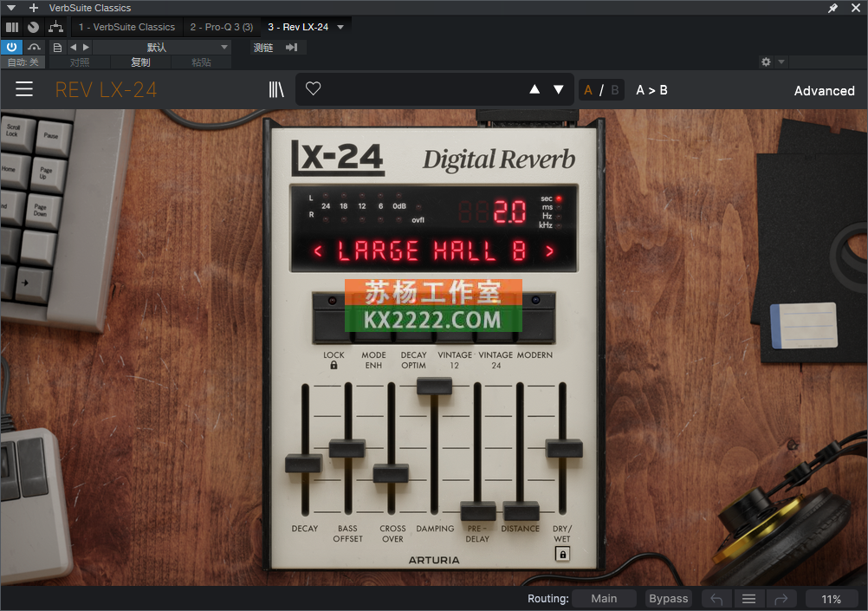Click the PRE-DELAY slider handle
Viewport: 868px width, 611px height.
pos(478,510)
